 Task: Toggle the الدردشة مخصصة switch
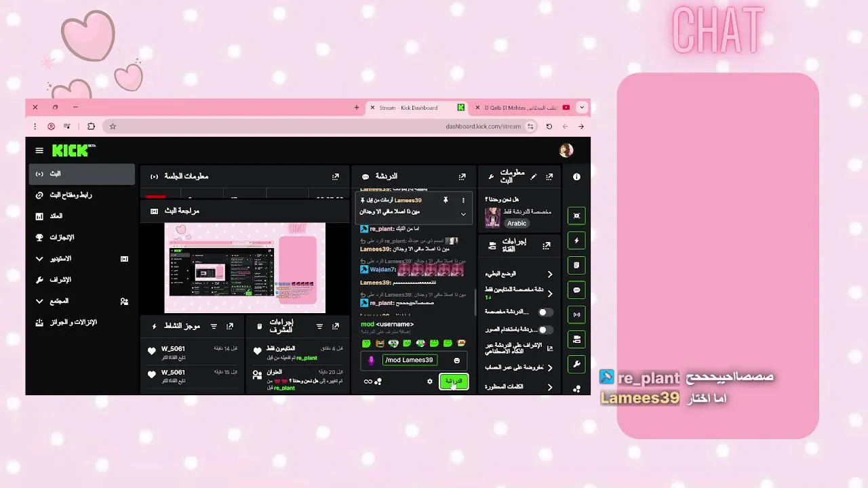pos(545,312)
